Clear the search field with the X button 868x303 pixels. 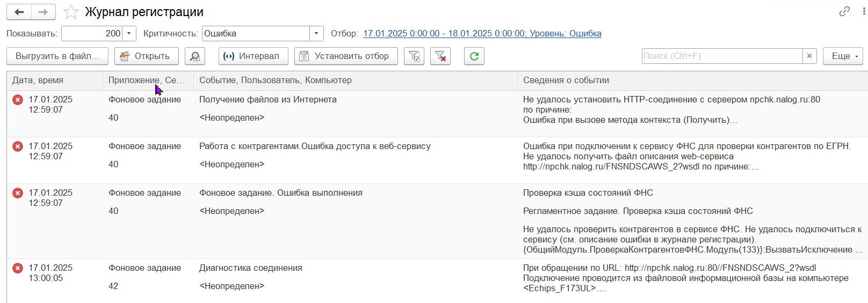pyautogui.click(x=809, y=56)
